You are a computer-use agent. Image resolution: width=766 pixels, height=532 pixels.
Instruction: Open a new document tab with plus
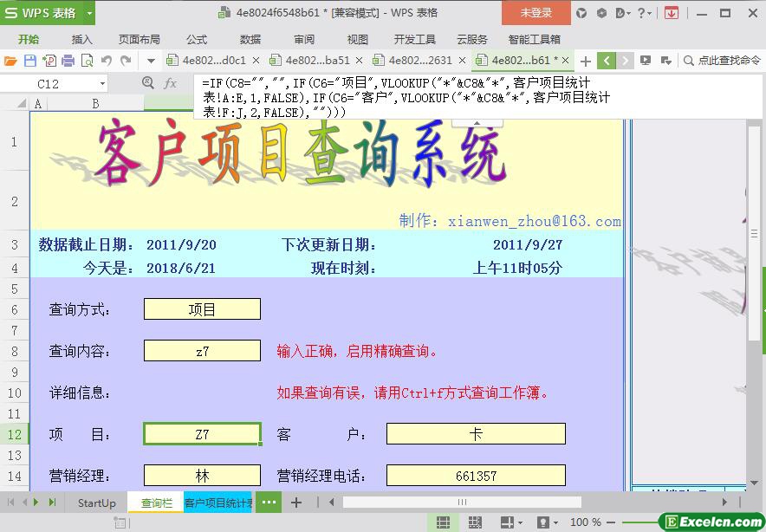(x=586, y=61)
